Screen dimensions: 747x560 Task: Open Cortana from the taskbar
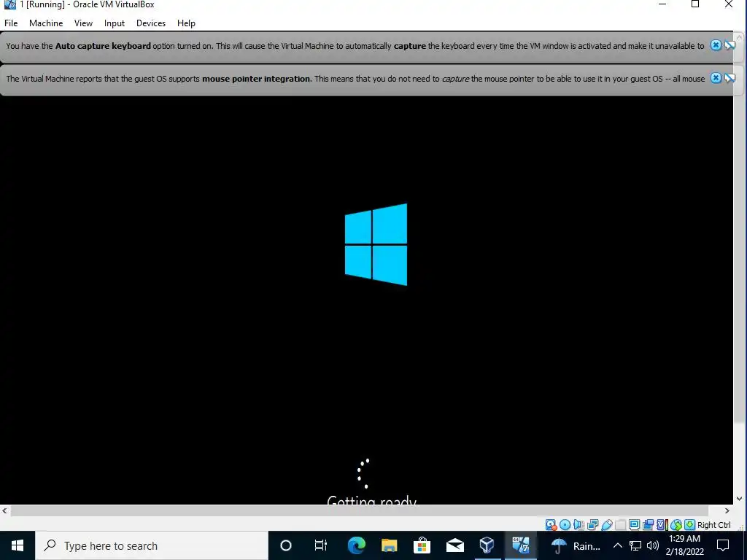coord(286,545)
